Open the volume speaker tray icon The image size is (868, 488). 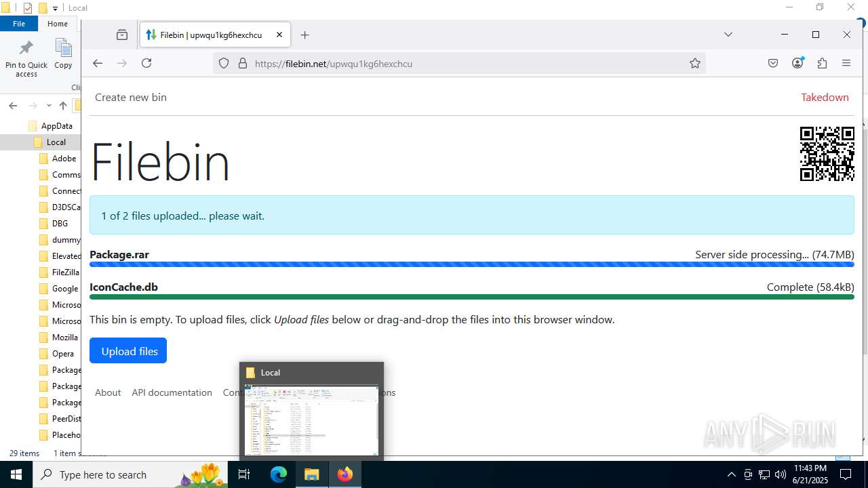781,474
